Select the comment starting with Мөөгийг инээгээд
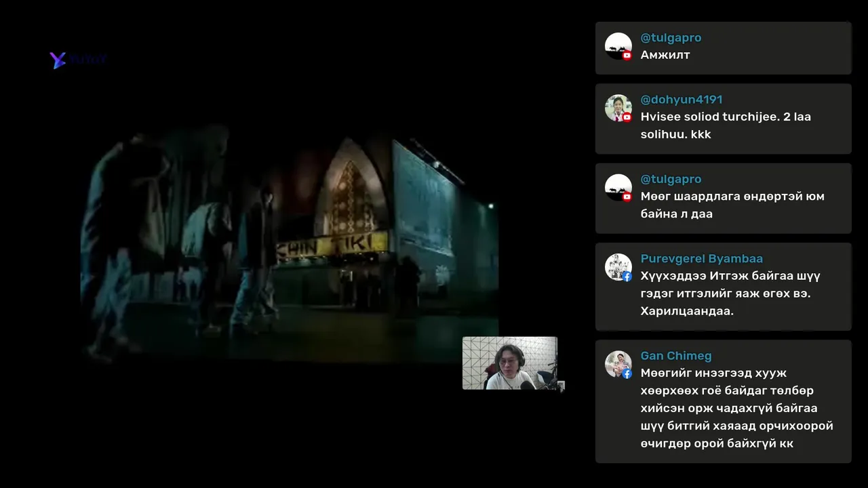 (737, 408)
